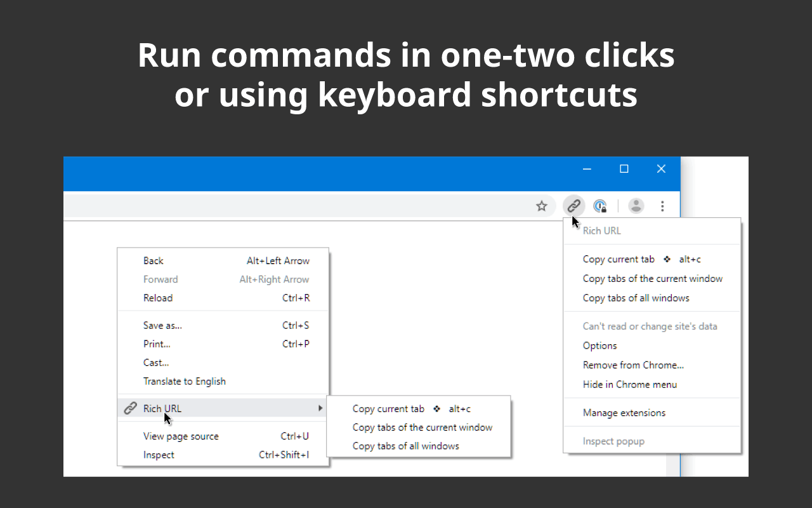Choose Back in the context menu

tap(223, 260)
